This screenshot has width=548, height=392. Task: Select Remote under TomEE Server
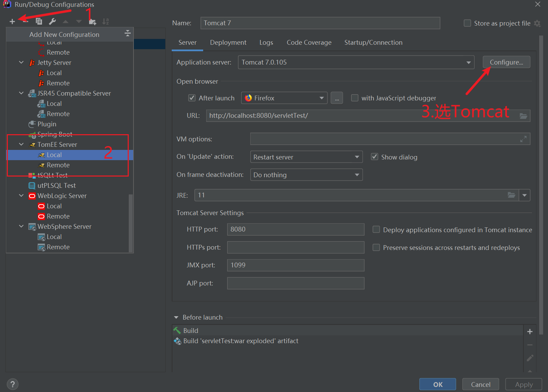[x=58, y=165]
